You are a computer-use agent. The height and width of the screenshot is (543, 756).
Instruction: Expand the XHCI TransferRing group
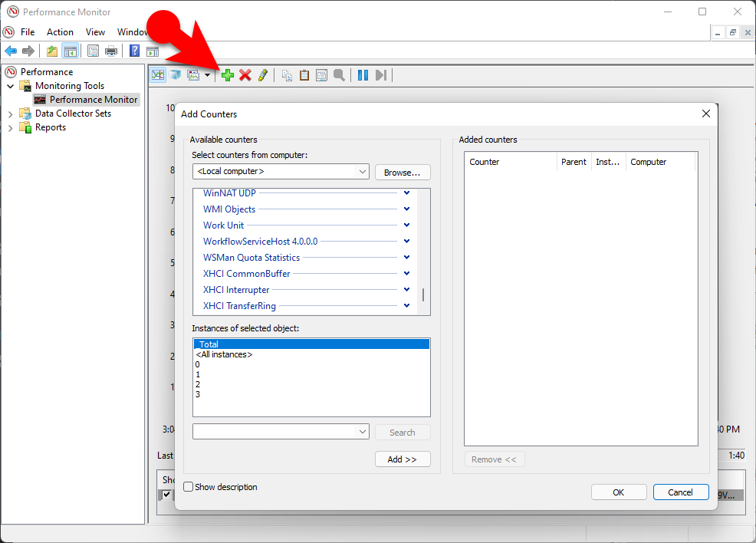[406, 306]
